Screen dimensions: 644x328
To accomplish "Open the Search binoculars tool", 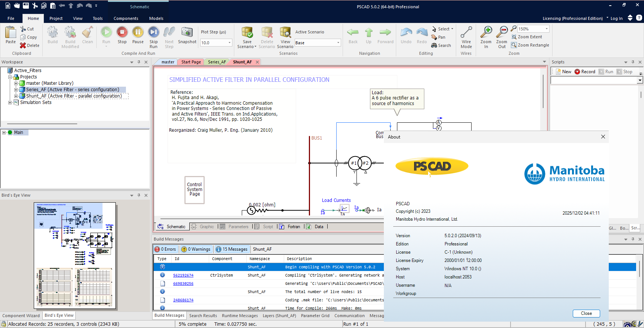I will point(441,45).
